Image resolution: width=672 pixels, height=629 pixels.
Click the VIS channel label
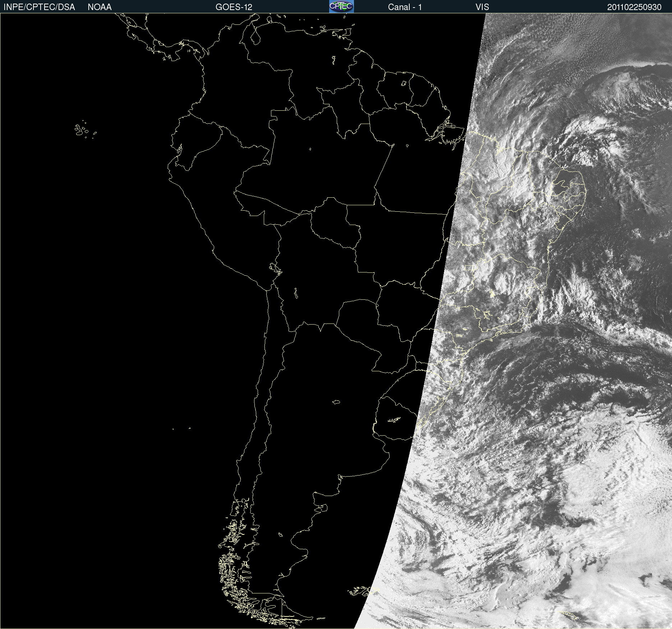482,7
